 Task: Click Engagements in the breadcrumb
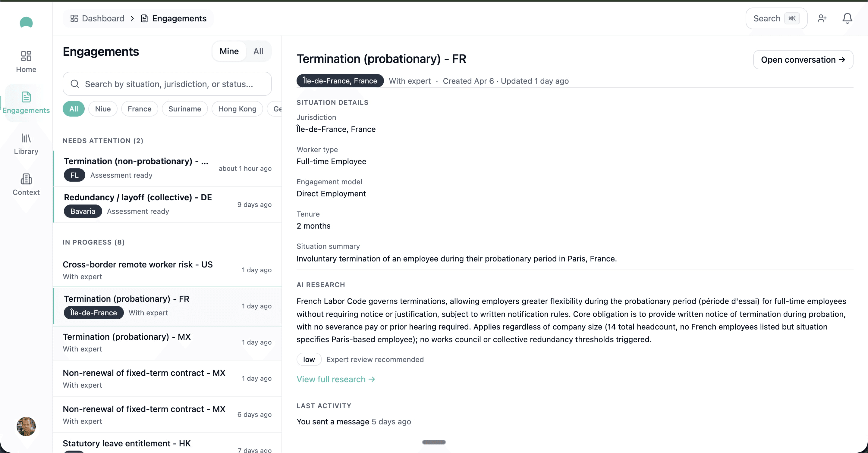point(179,18)
